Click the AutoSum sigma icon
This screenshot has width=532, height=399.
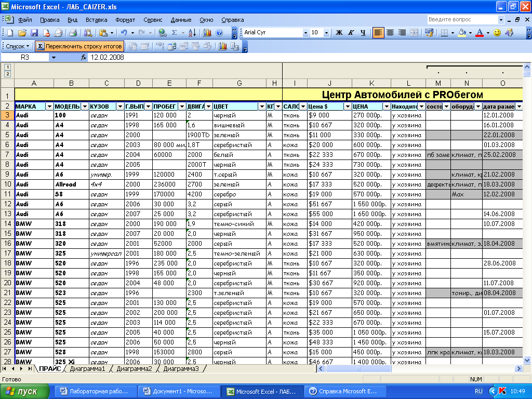175,33
